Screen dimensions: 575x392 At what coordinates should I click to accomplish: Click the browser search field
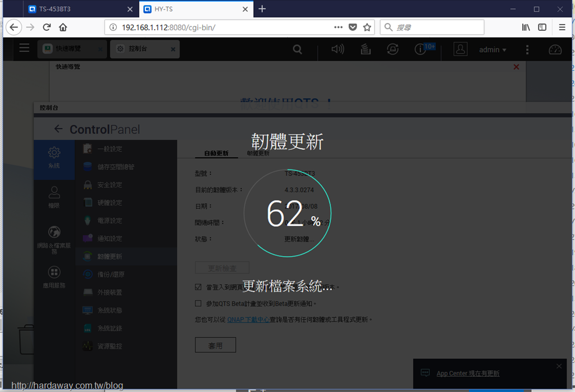click(432, 27)
